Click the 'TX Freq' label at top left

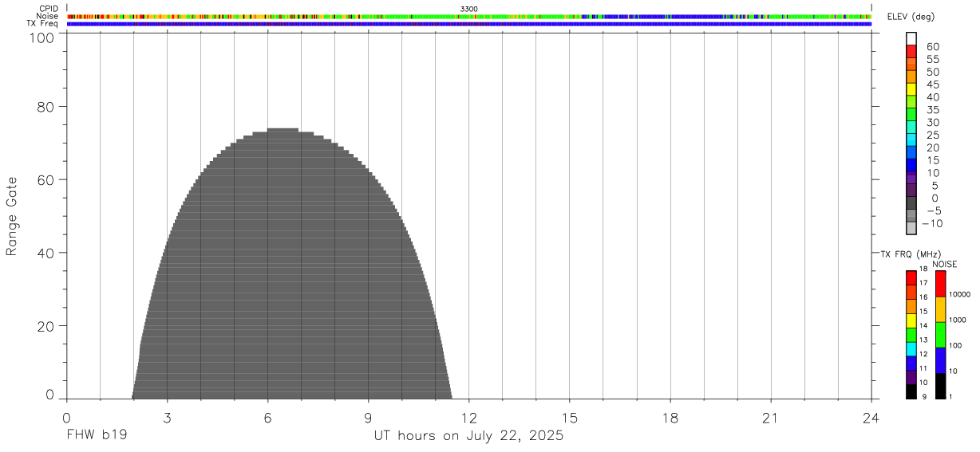(44, 24)
